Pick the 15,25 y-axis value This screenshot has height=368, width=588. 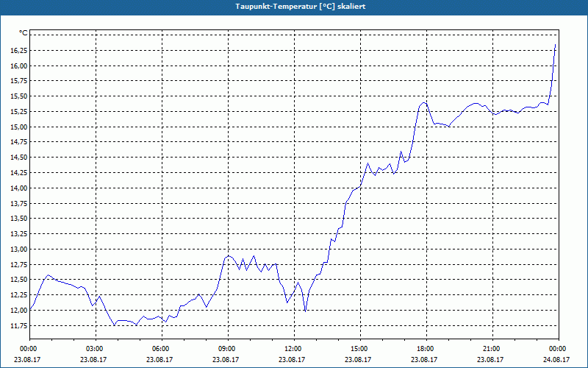(19, 112)
